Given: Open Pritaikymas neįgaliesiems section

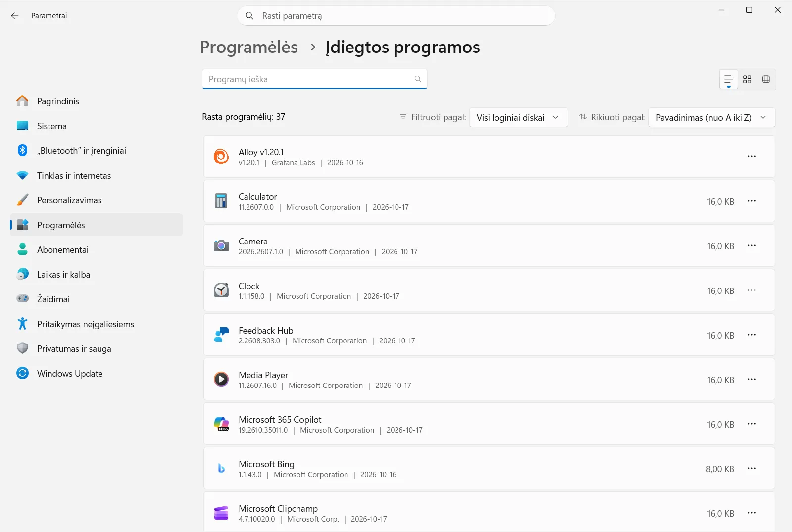Looking at the screenshot, I should tap(97, 324).
